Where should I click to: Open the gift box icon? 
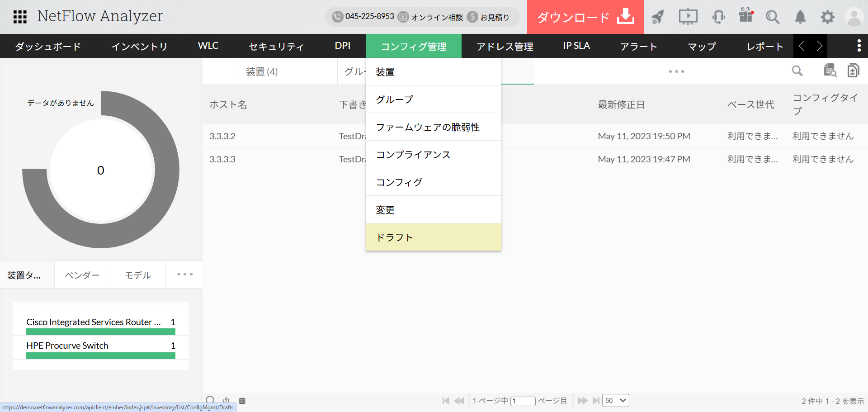745,16
